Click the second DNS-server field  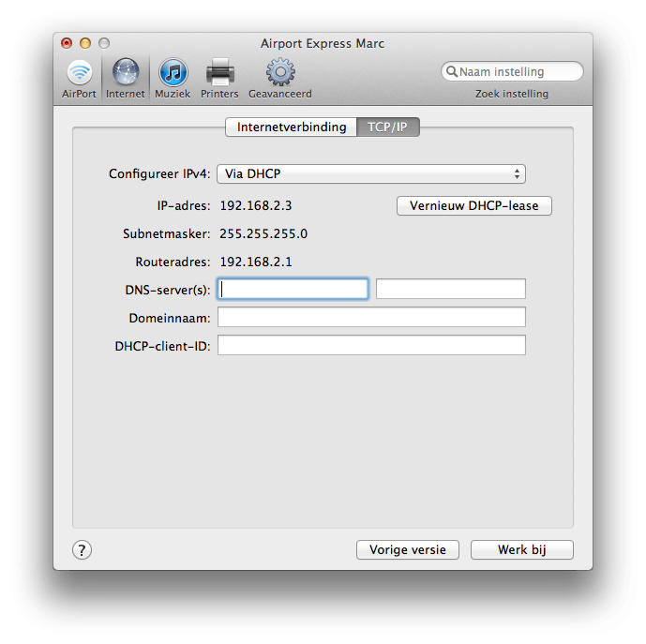451,289
